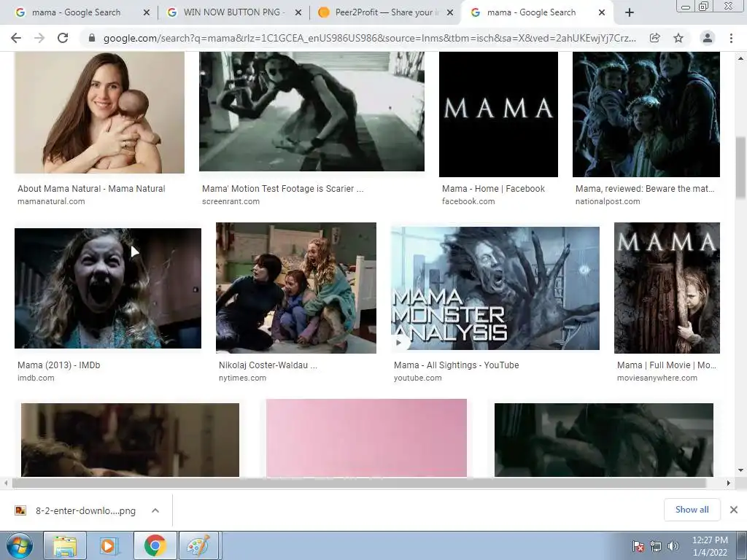Screen dimensions: 747x560
Task: Click the youtube.com source text
Action: (x=418, y=378)
